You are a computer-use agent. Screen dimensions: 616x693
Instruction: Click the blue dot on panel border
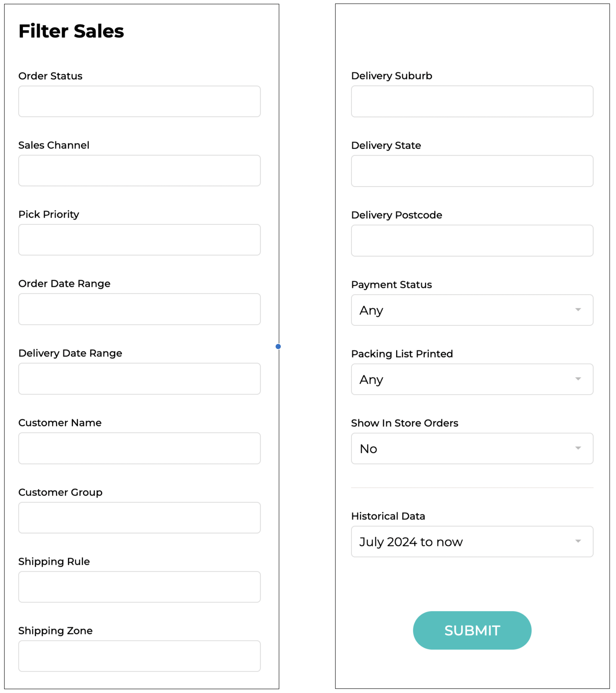278,346
